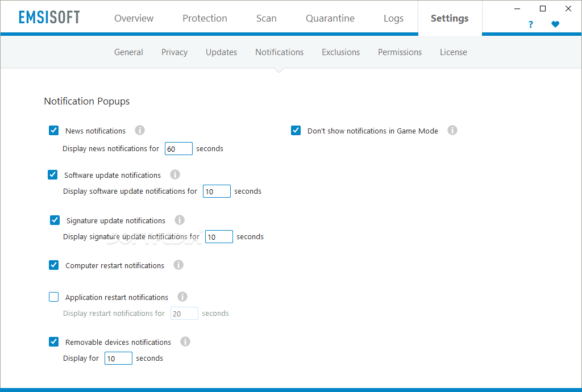This screenshot has height=392, width=582.
Task: Minimize the Emsisoft window
Action: (x=517, y=9)
